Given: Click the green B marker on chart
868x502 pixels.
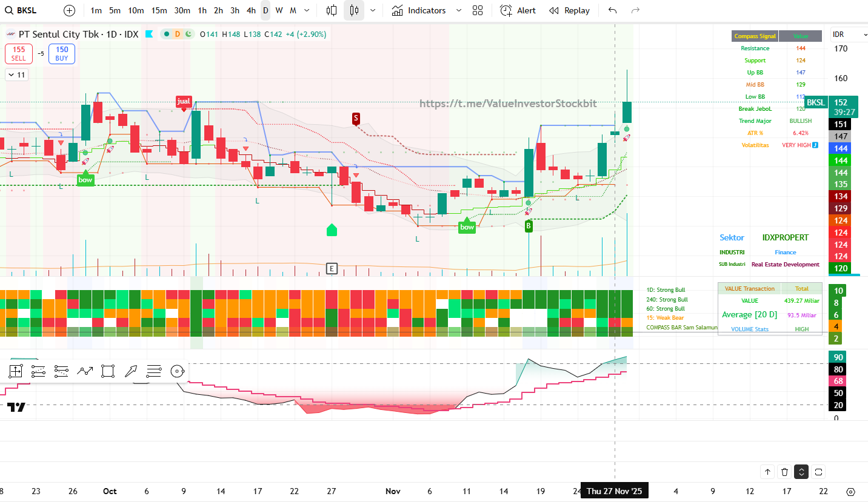Looking at the screenshot, I should [x=529, y=226].
